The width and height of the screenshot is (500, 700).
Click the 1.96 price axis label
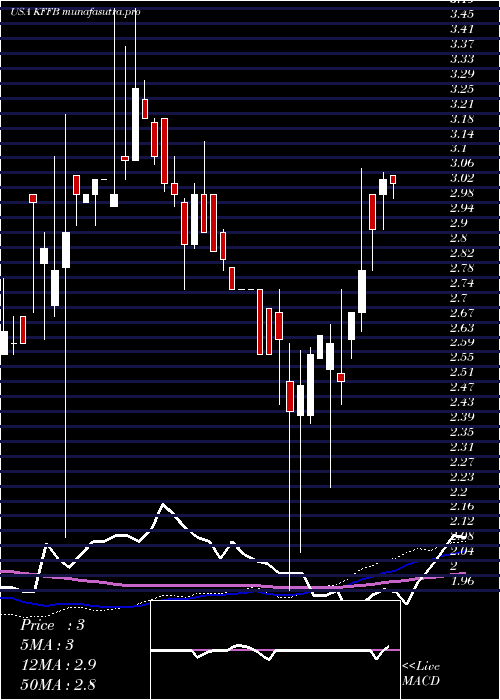click(462, 581)
